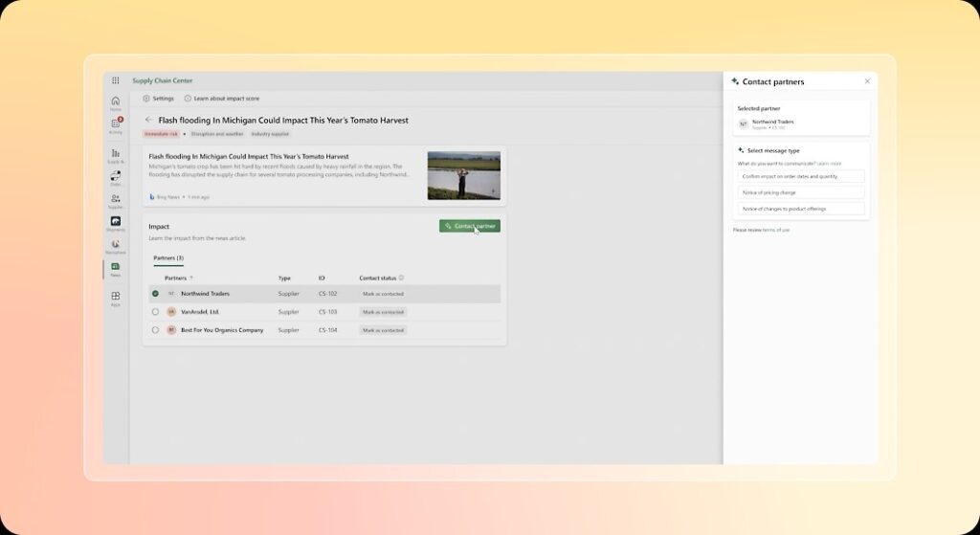
Task: Open the app launcher grid icon
Action: pos(116,80)
